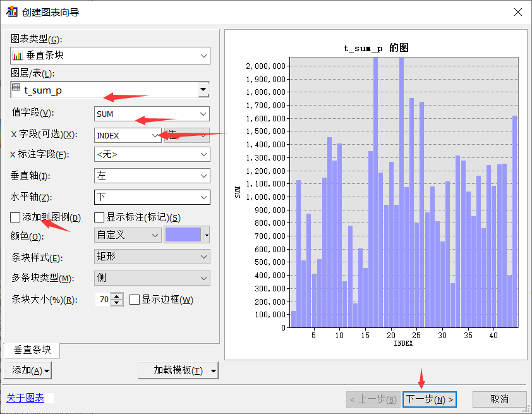The height and width of the screenshot is (414, 532).
Task: Click the 取消 button
Action: (499, 399)
